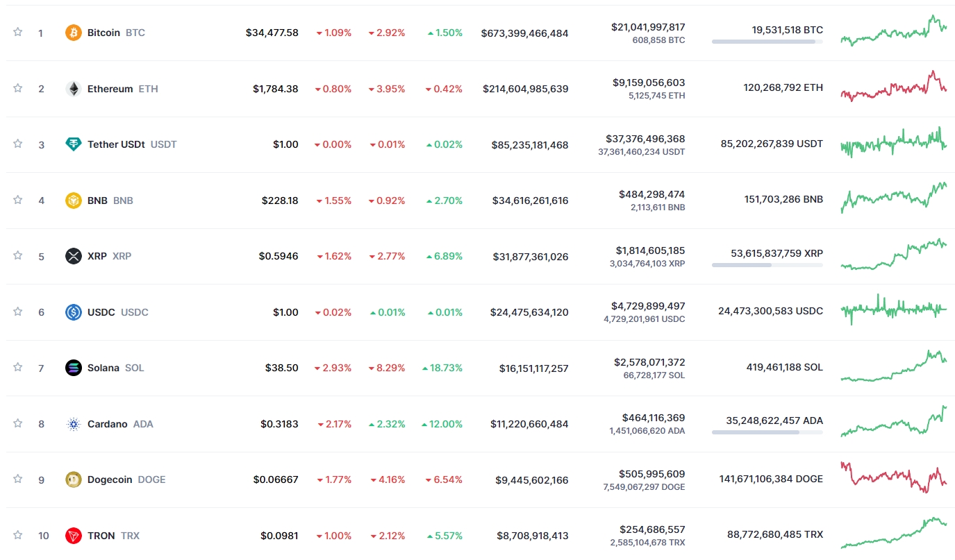Image resolution: width=955 pixels, height=560 pixels.
Task: View Dogecoin's red 7-day price chart
Action: click(893, 477)
